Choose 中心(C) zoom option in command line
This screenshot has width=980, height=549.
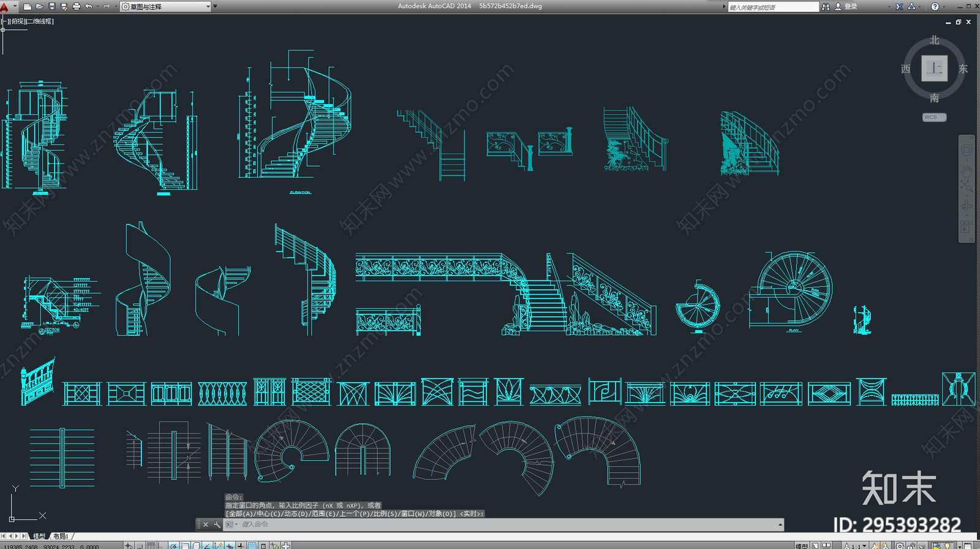pos(268,513)
